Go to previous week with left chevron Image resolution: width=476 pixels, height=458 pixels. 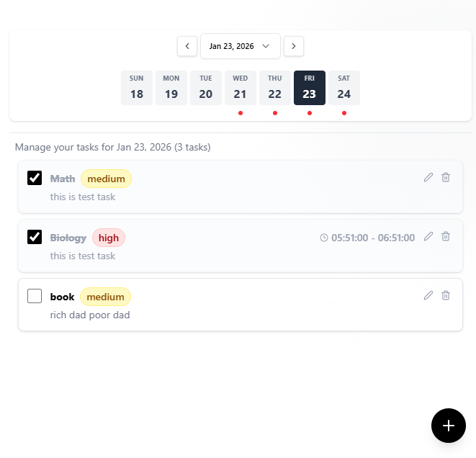coord(187,46)
